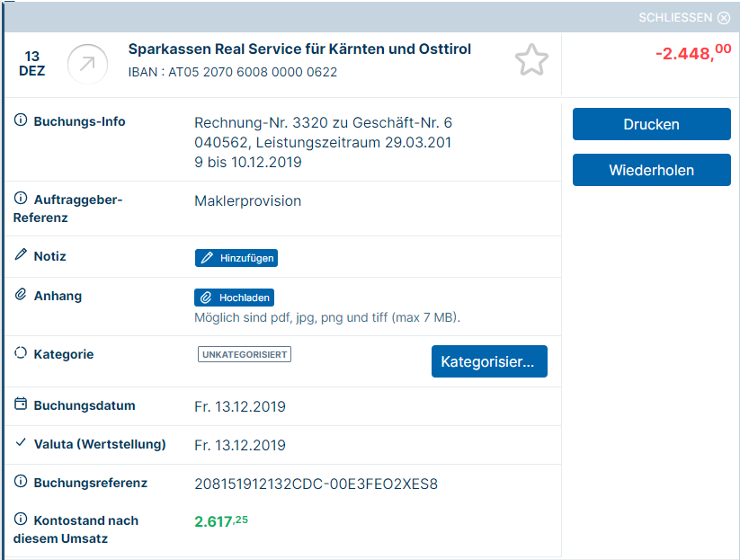Click the Kategorie circle icon
Viewport: 740px width, 560px height.
click(21, 353)
